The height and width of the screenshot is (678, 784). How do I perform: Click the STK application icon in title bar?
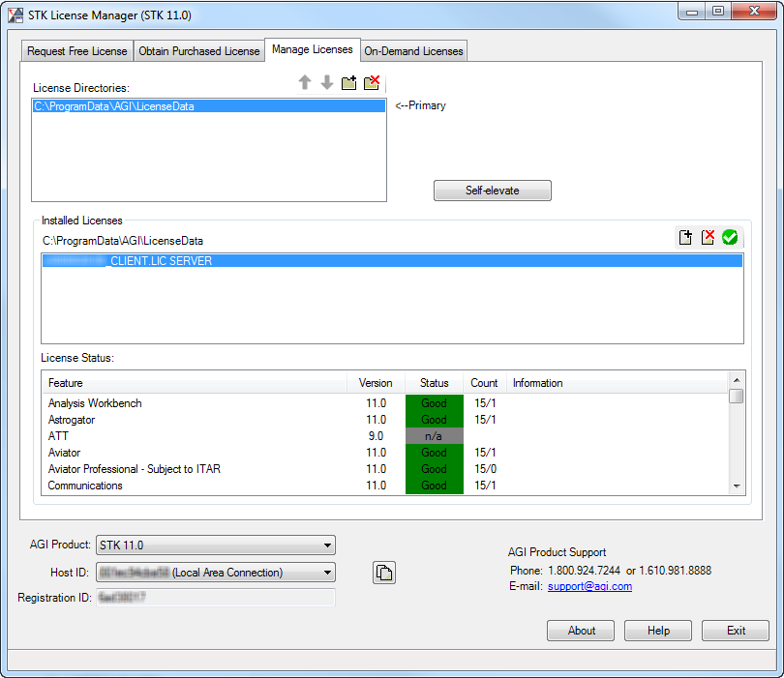tap(15, 15)
